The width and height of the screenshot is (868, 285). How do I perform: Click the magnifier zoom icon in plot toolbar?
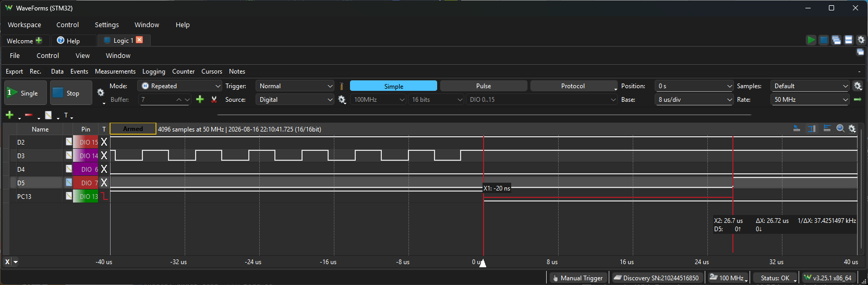click(840, 128)
